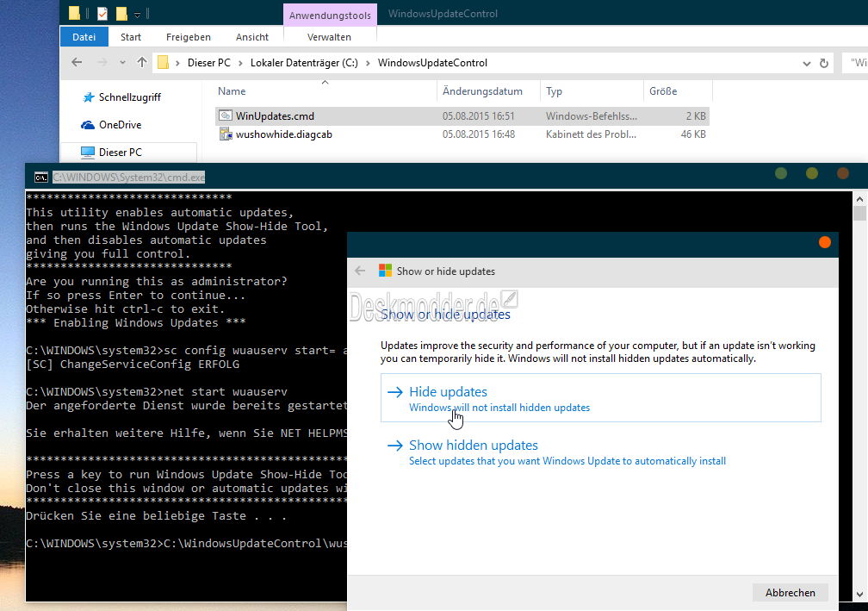Screen dimensions: 868x611
Task: Click the Explorer search box
Action: pyautogui.click(x=855, y=63)
